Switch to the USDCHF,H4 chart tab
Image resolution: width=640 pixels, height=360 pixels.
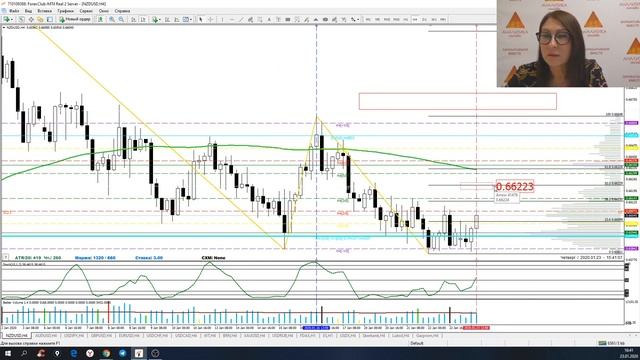click(157, 336)
